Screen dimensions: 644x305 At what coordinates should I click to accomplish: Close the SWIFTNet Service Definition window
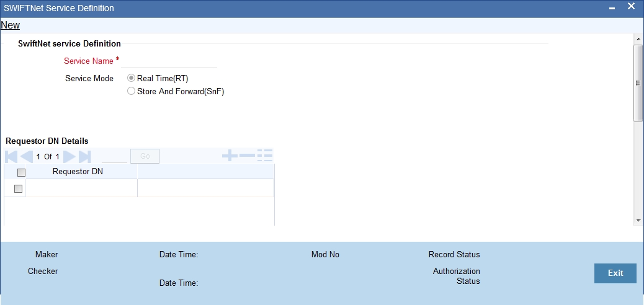[631, 7]
